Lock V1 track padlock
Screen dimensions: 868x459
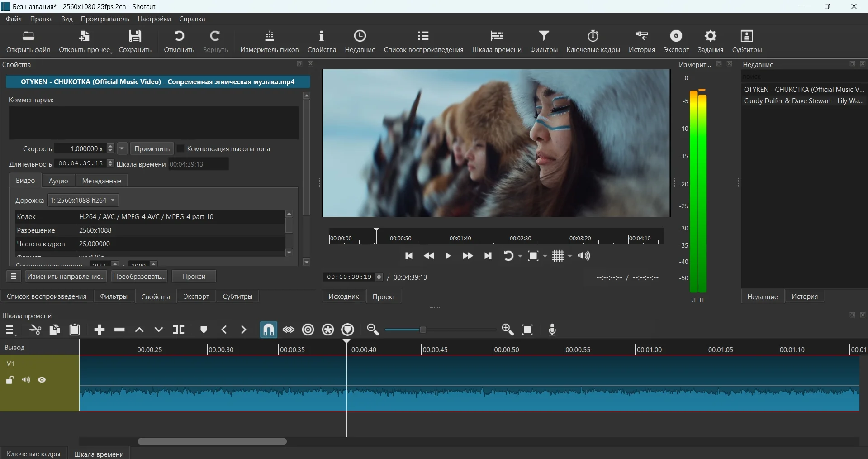tap(10, 380)
